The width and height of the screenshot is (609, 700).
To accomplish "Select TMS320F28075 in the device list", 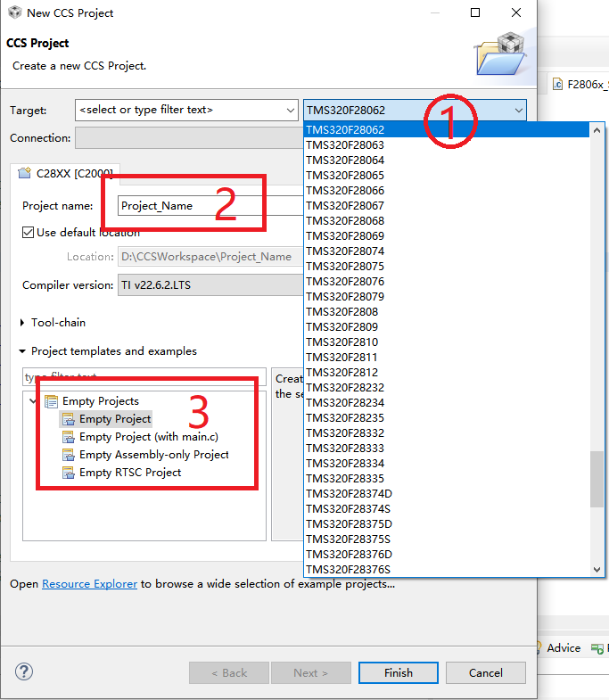I will click(x=447, y=267).
